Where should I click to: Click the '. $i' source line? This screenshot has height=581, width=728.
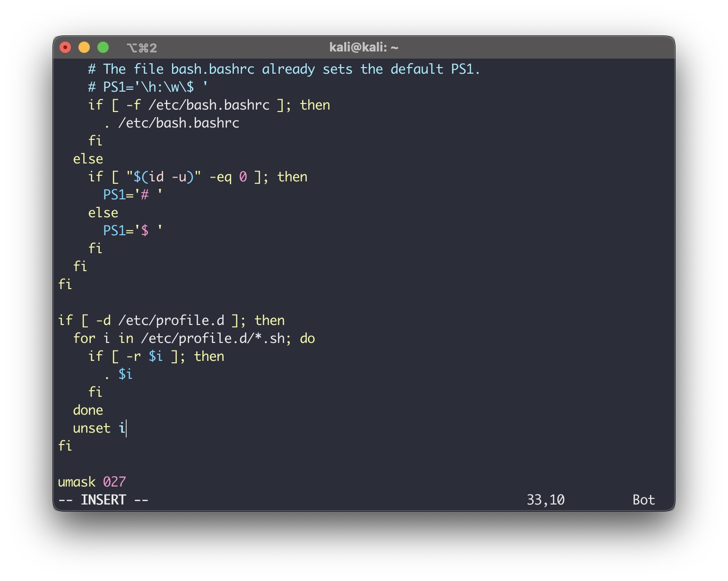point(118,374)
